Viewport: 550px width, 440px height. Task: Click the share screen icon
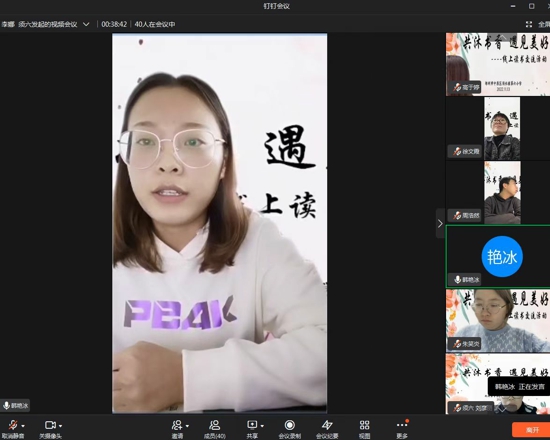click(x=252, y=425)
